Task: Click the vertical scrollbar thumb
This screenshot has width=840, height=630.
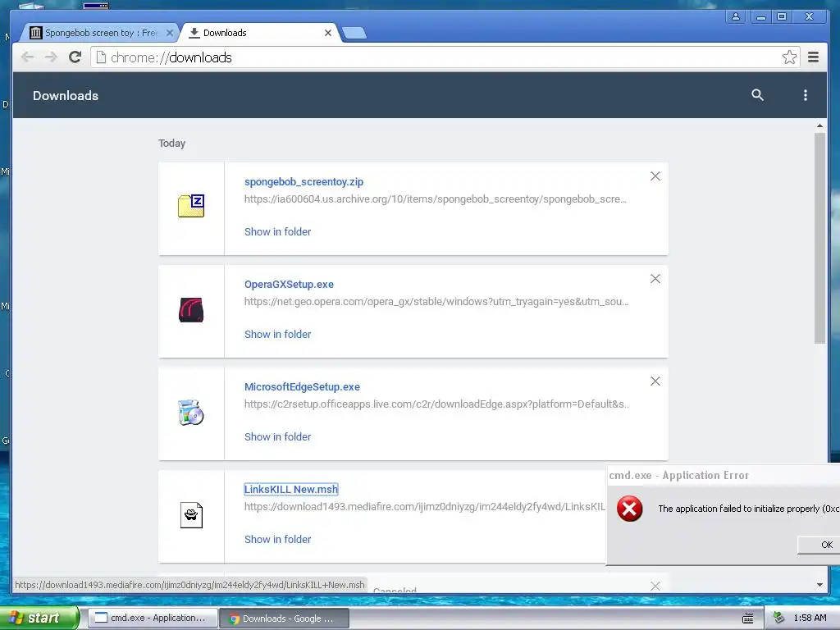Action: click(x=819, y=239)
